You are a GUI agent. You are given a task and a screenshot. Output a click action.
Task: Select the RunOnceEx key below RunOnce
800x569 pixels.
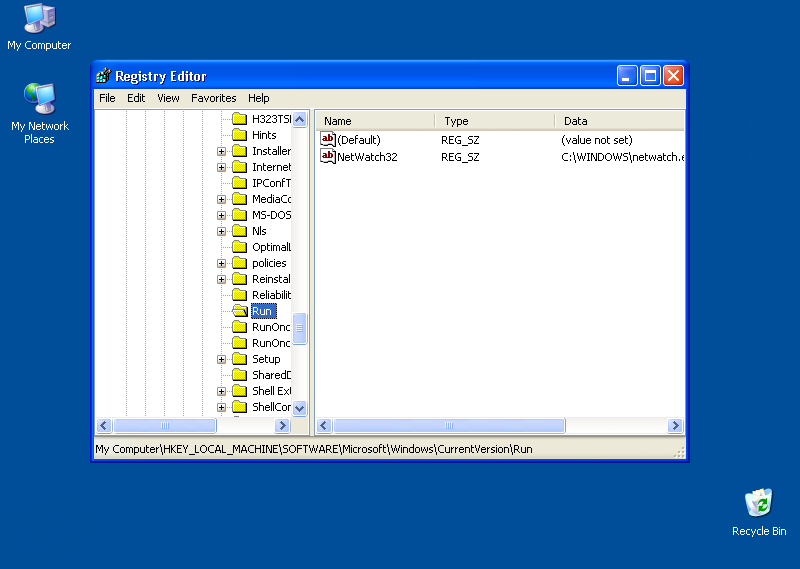pos(271,343)
